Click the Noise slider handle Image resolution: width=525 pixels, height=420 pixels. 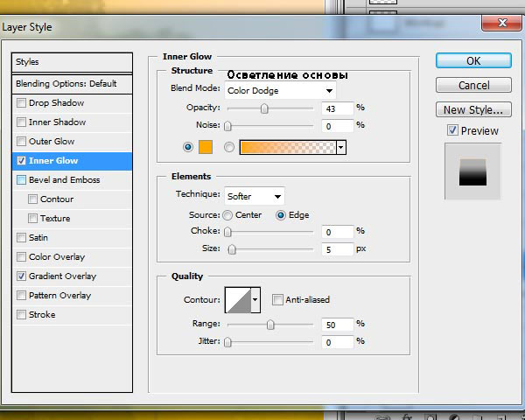(x=227, y=126)
